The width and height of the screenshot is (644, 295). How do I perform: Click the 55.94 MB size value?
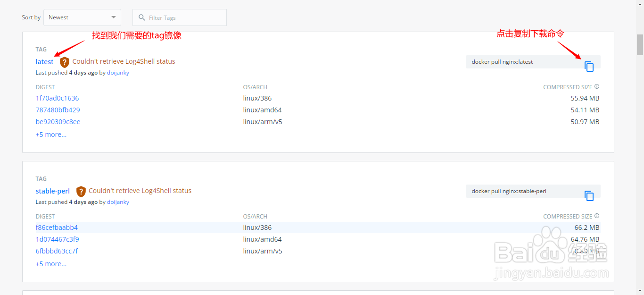coord(585,98)
